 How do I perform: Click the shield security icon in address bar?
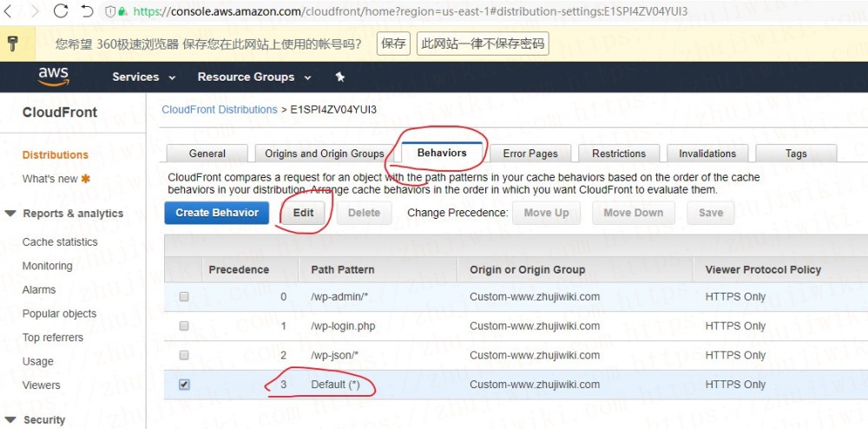110,12
